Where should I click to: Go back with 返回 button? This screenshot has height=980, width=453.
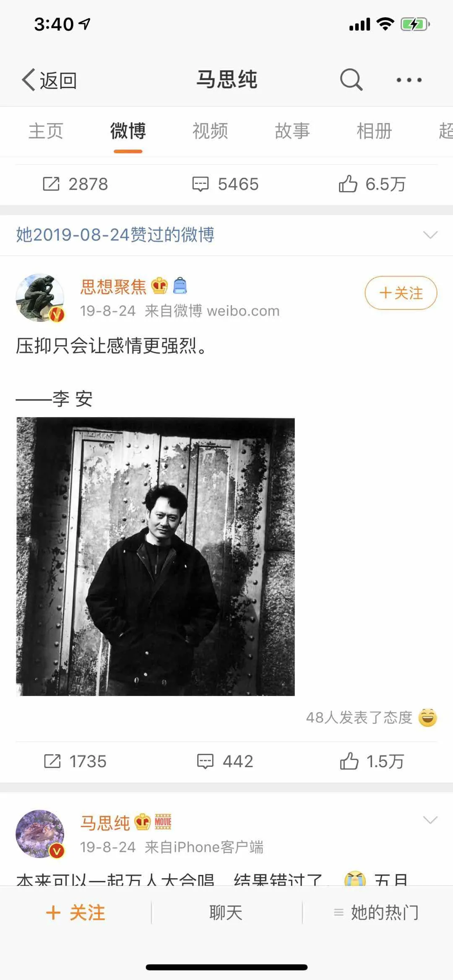(x=49, y=80)
